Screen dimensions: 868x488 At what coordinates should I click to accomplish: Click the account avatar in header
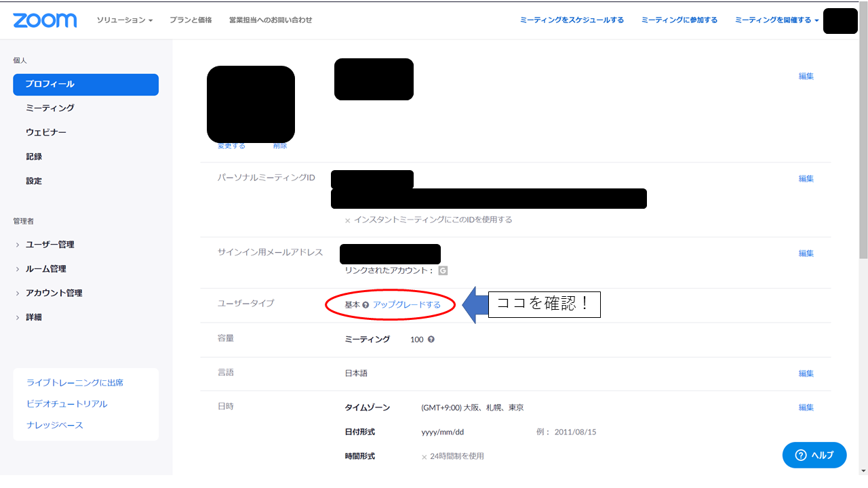click(x=840, y=21)
